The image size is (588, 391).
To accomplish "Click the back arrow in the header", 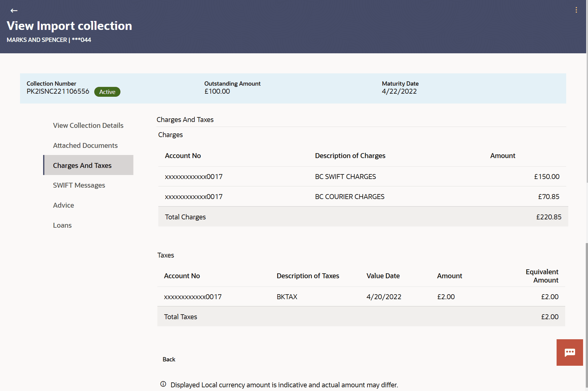I will point(14,10).
